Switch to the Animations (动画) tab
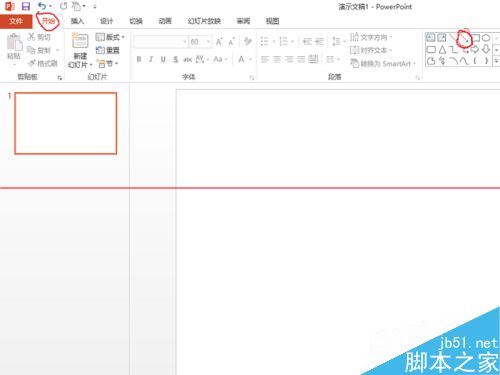This screenshot has height=375, width=500. pos(165,21)
